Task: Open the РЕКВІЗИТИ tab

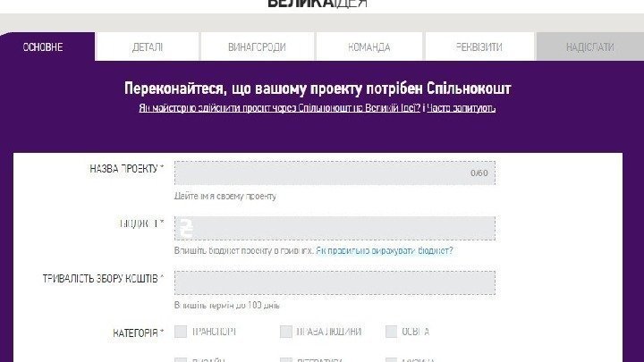Action: pyautogui.click(x=479, y=46)
